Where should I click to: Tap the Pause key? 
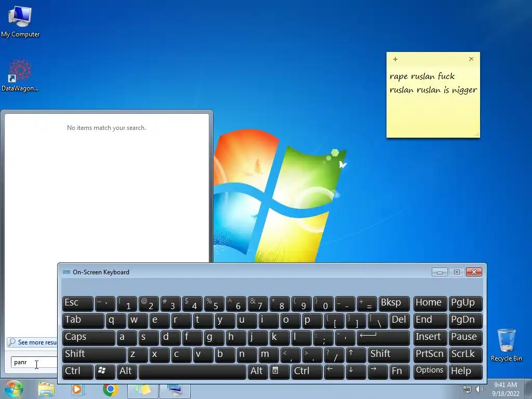click(465, 338)
